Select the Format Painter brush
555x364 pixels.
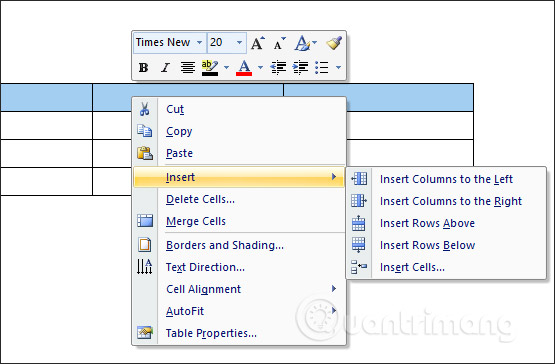[x=334, y=43]
